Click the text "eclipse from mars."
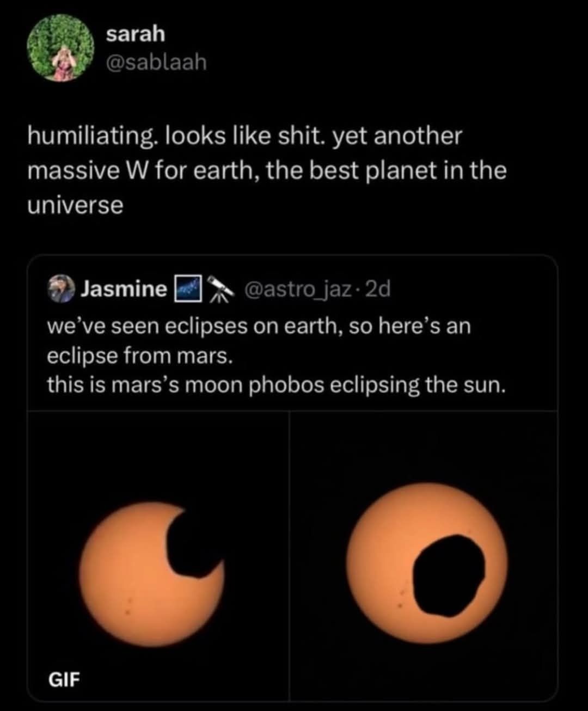 click(x=140, y=355)
